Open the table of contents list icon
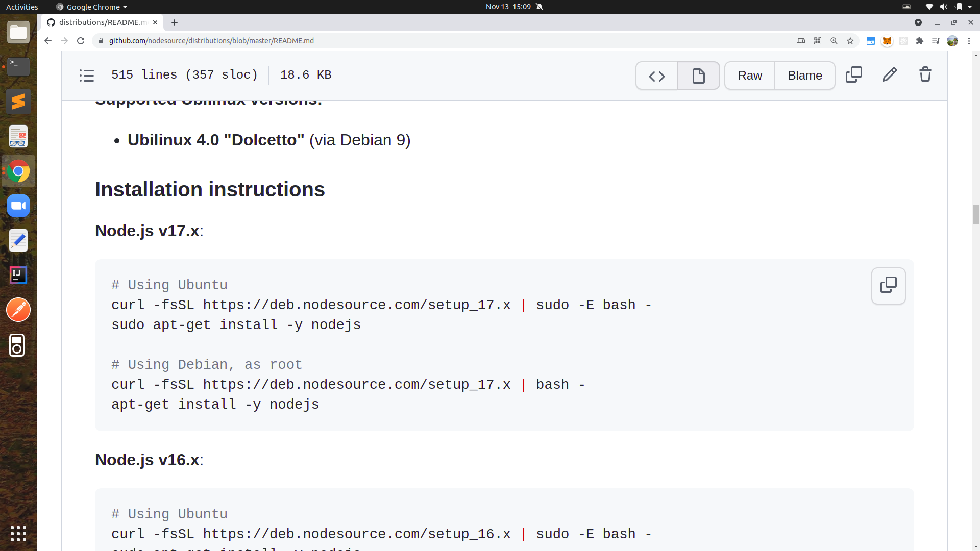The height and width of the screenshot is (551, 980). (87, 76)
